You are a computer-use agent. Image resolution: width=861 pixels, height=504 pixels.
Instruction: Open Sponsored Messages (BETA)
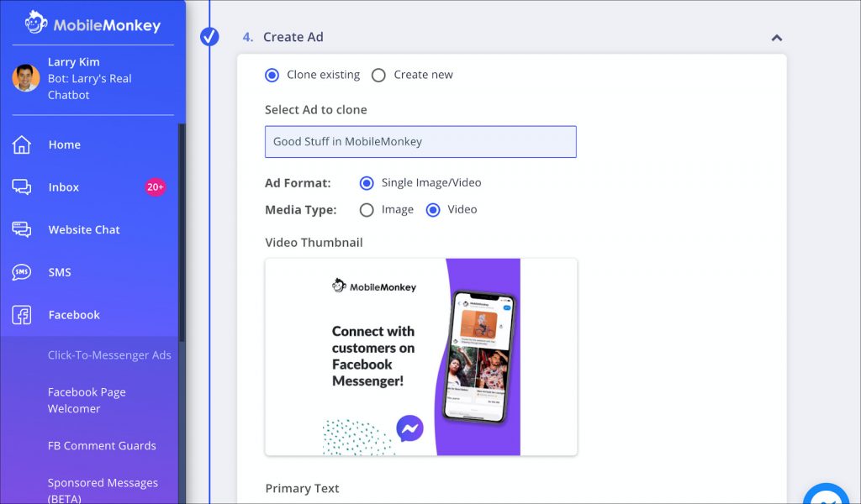[103, 490]
